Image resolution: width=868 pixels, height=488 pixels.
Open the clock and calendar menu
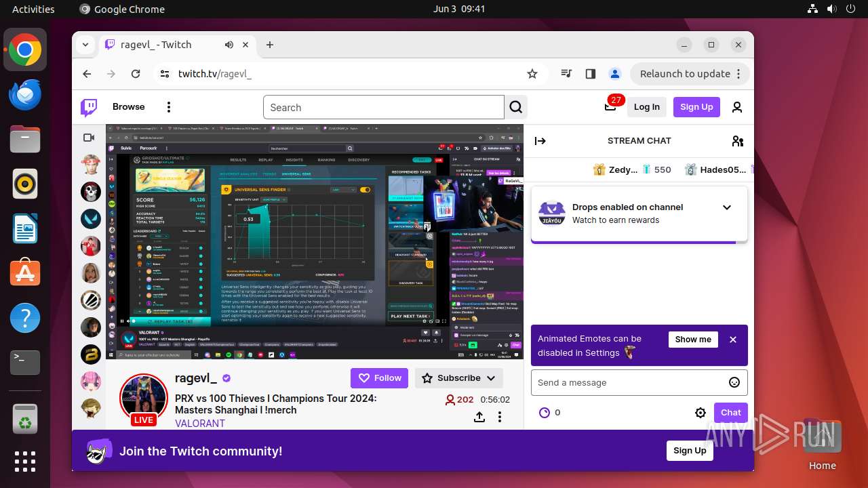459,9
